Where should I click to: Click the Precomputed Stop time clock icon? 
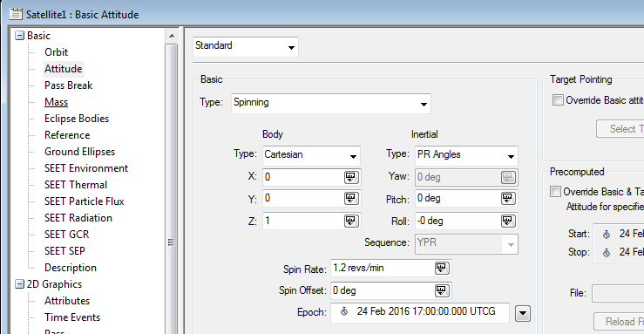coord(607,253)
